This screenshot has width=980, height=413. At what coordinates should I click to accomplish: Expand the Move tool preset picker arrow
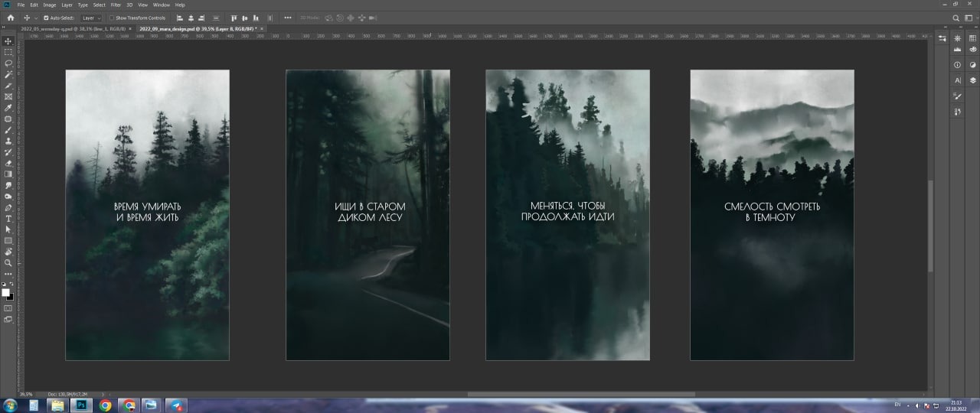click(x=36, y=18)
